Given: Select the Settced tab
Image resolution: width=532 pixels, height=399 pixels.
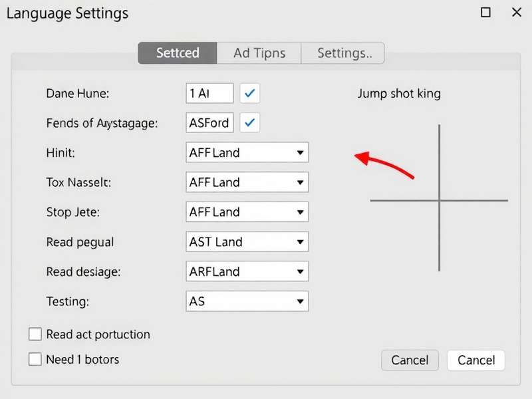Looking at the screenshot, I should click(x=177, y=53).
